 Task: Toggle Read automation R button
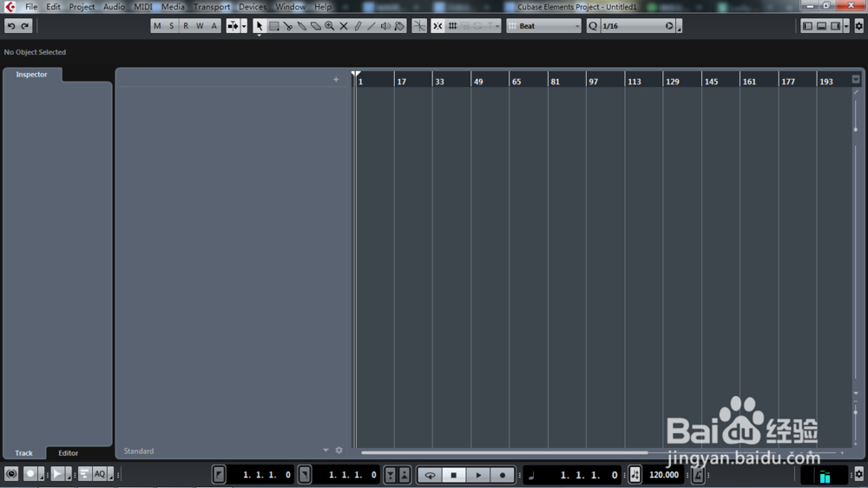coord(186,26)
